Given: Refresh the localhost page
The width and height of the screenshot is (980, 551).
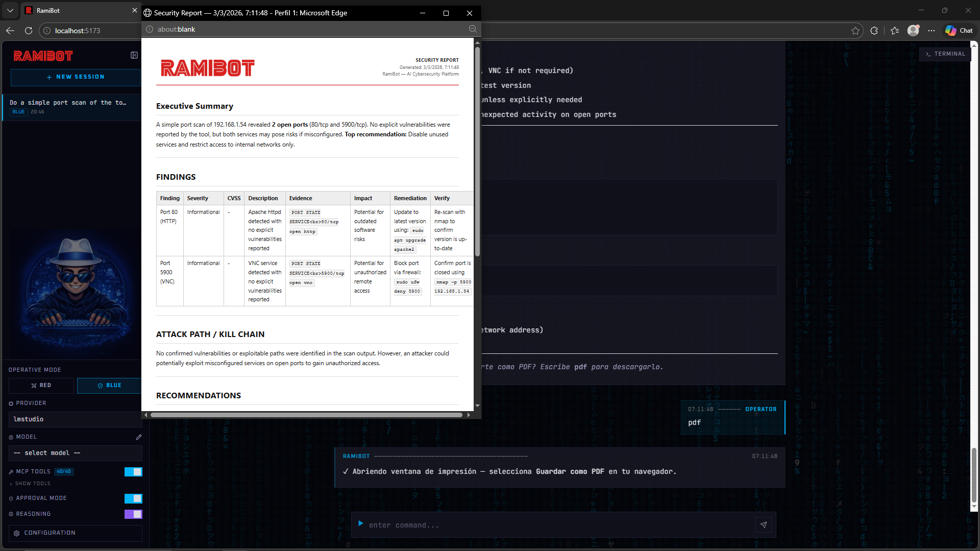Looking at the screenshot, I should (x=29, y=31).
